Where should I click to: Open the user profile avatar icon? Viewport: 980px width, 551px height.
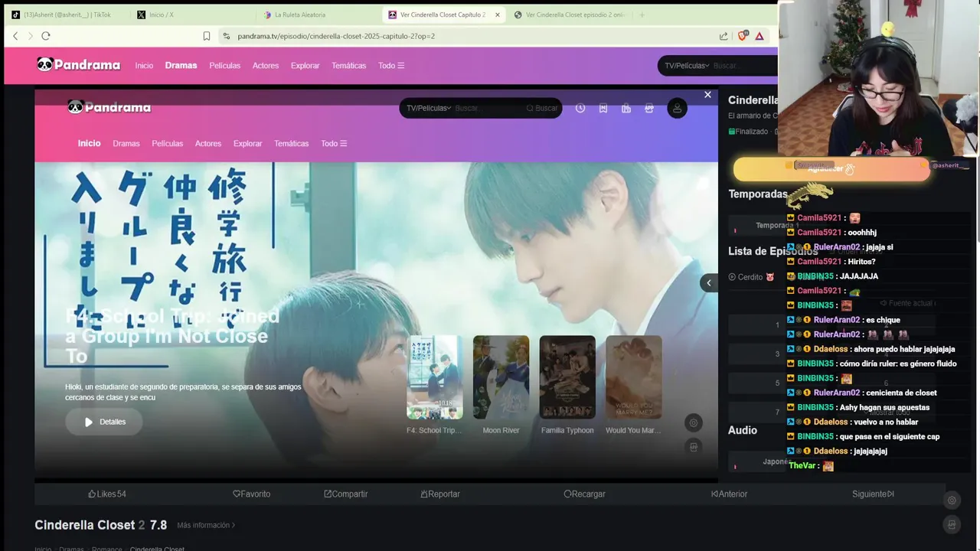click(x=677, y=109)
